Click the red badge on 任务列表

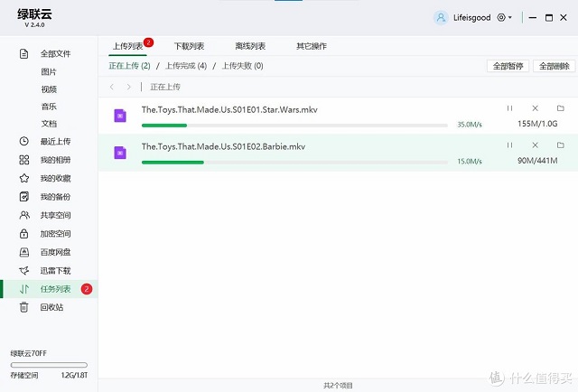click(x=87, y=289)
